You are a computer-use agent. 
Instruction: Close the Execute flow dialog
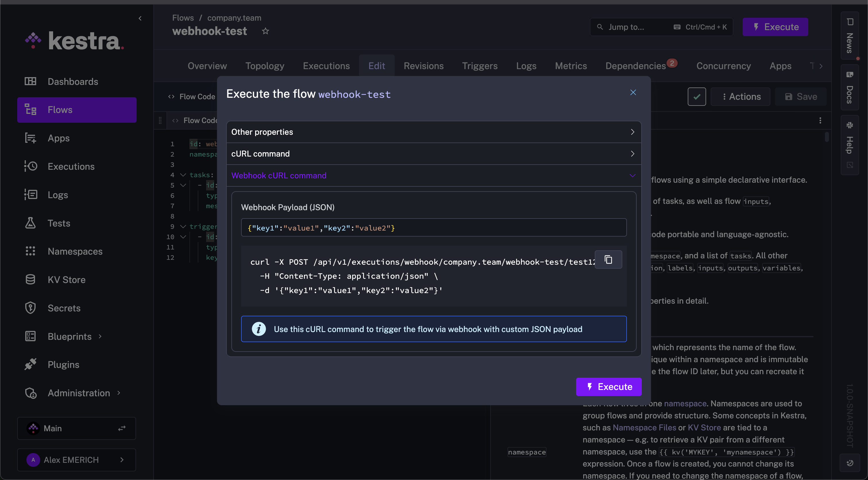click(x=633, y=92)
